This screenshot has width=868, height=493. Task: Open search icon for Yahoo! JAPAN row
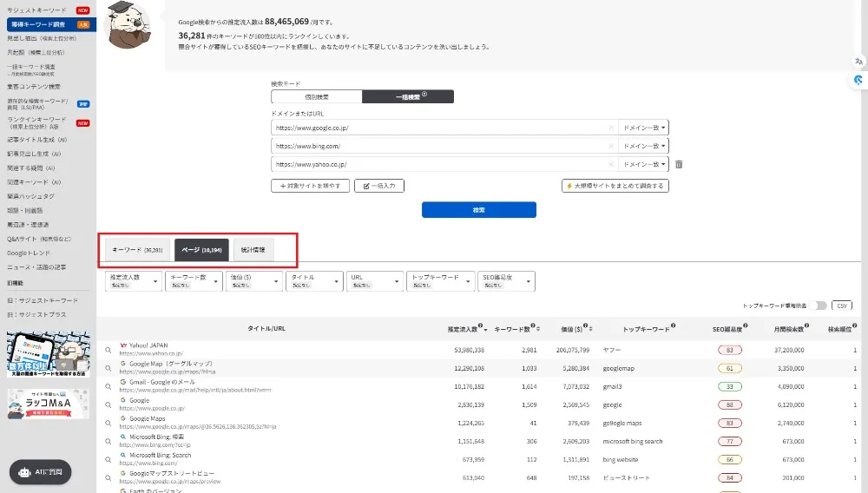(108, 351)
